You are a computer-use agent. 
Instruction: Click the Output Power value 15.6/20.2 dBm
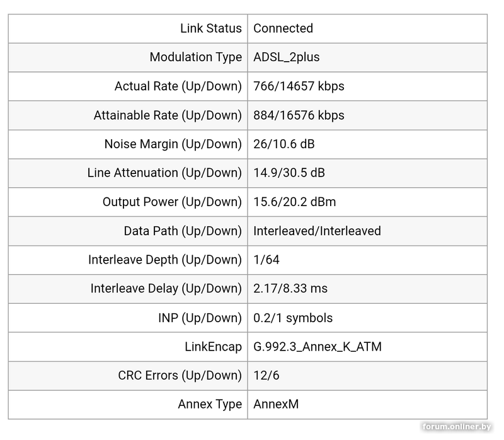point(294,202)
